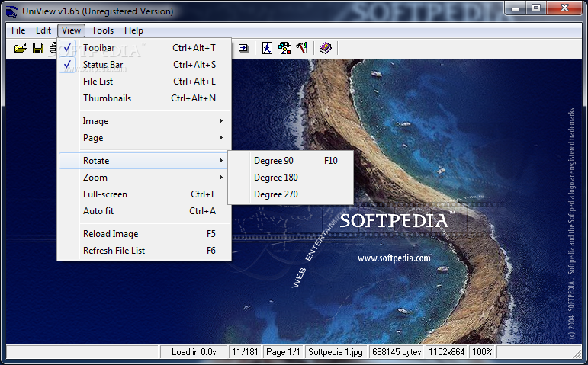Rotate image by Degree 270
The height and width of the screenshot is (365, 588).
291,194
